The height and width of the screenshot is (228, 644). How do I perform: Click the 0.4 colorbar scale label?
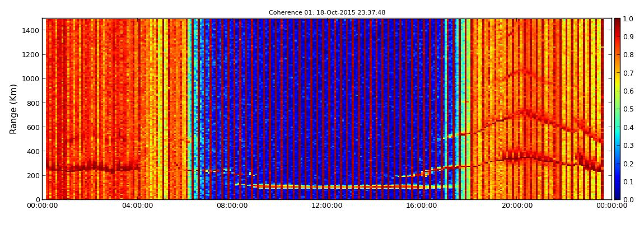(x=628, y=127)
